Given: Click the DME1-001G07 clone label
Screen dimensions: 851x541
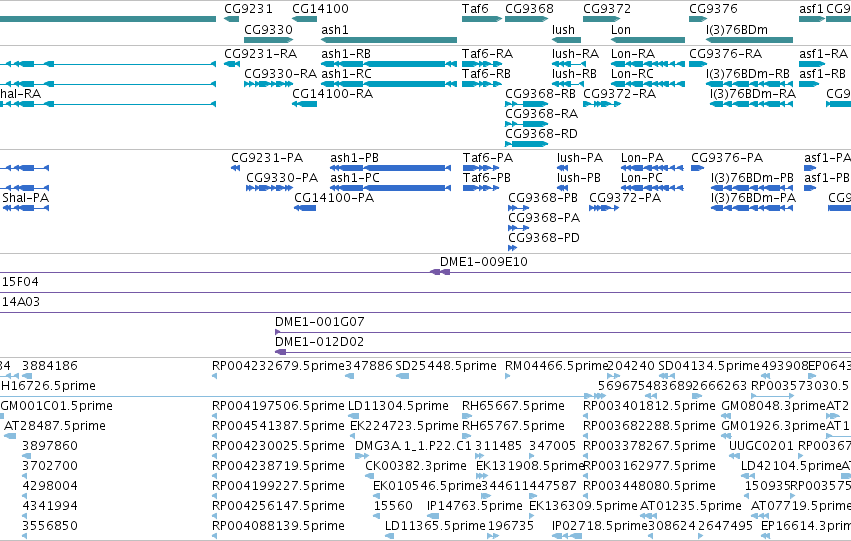Looking at the screenshot, I should (x=320, y=322).
